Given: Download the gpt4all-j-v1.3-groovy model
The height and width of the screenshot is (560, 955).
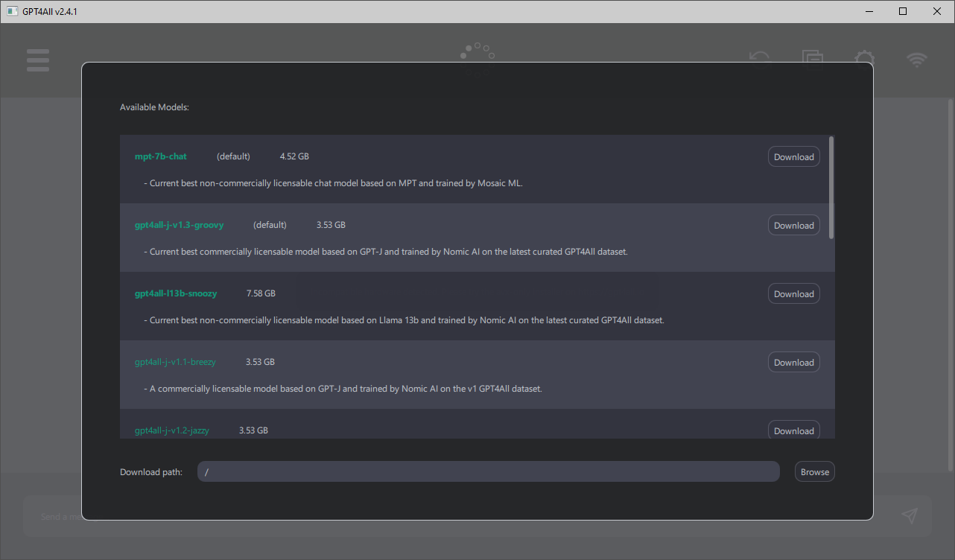Looking at the screenshot, I should (793, 225).
